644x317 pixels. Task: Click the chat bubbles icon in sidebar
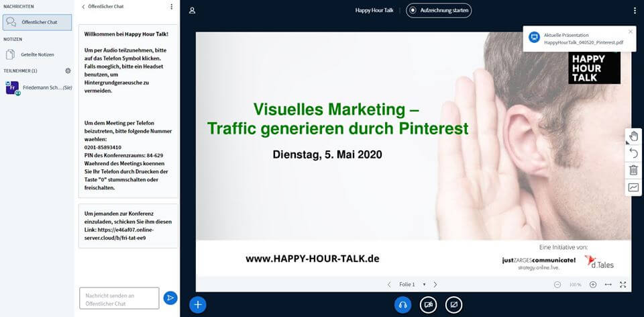coord(11,22)
